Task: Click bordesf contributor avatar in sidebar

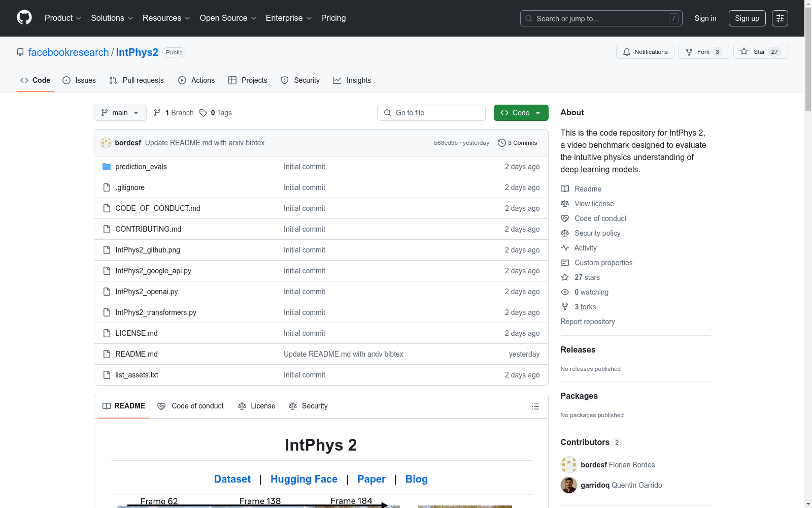Action: coord(569,465)
